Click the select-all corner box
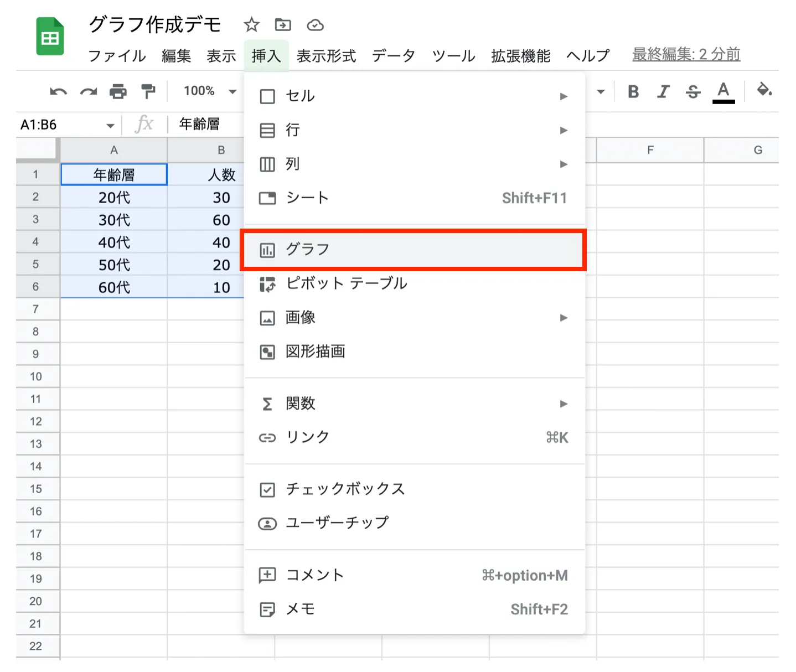The height and width of the screenshot is (672, 796). 37,150
